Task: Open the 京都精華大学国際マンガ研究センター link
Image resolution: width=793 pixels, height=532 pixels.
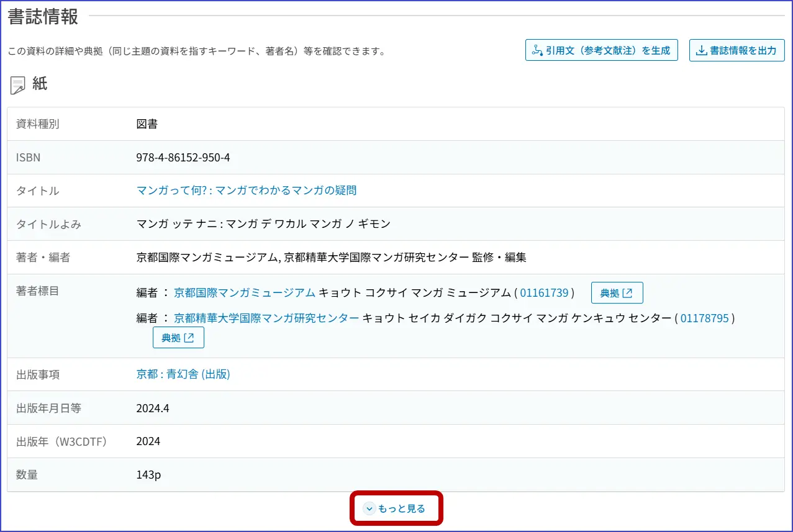Action: 266,318
